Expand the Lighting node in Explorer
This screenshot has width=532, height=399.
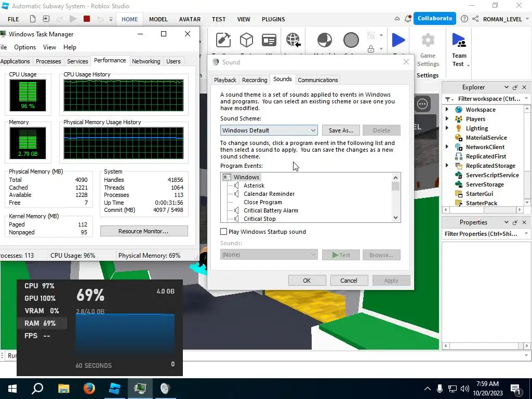coord(447,128)
